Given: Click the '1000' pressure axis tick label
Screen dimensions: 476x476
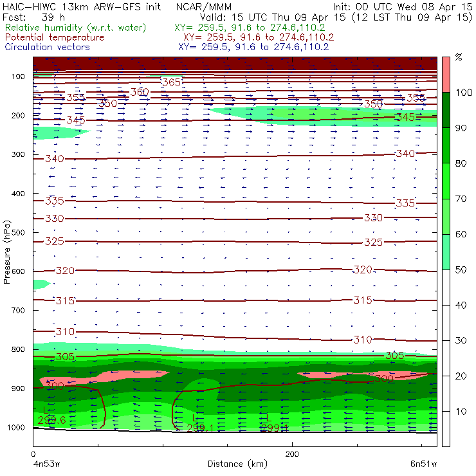Looking at the screenshot, I should tap(16, 427).
